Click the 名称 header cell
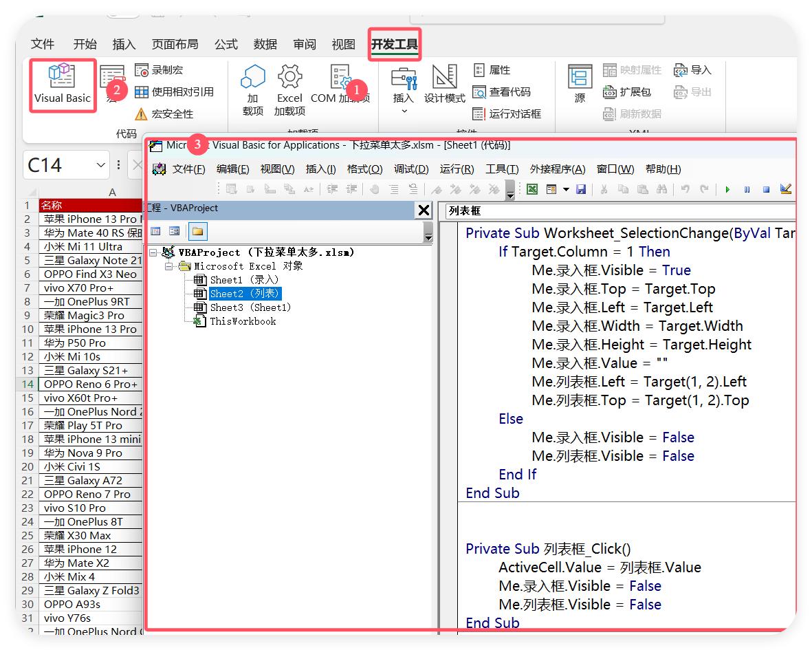Viewport: 812px width, 650px height. coord(91,205)
